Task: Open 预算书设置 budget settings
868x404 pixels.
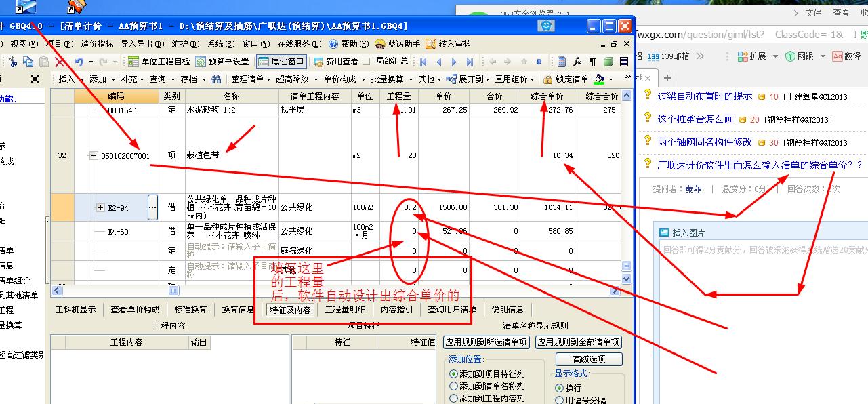Action: [222, 62]
